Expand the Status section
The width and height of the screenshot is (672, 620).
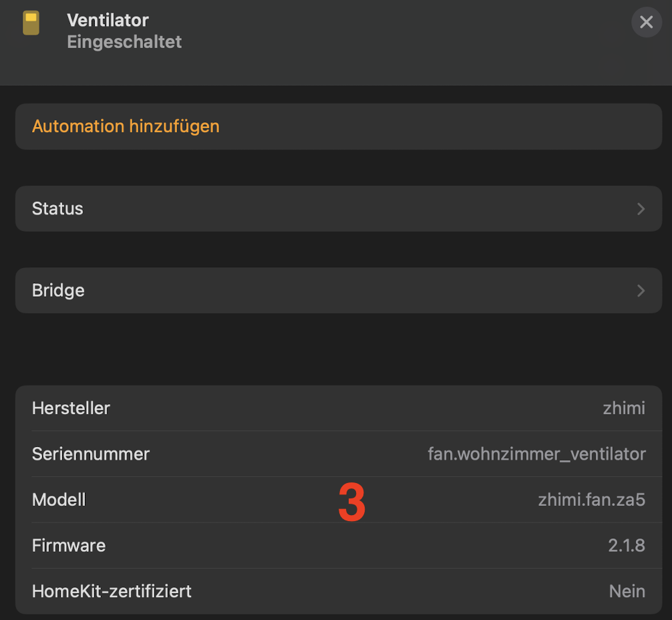click(x=339, y=208)
